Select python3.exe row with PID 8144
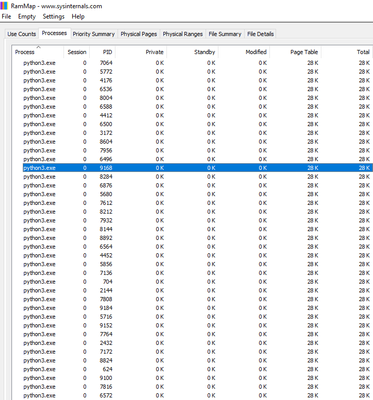Image resolution: width=373 pixels, height=400 pixels. (x=198, y=229)
